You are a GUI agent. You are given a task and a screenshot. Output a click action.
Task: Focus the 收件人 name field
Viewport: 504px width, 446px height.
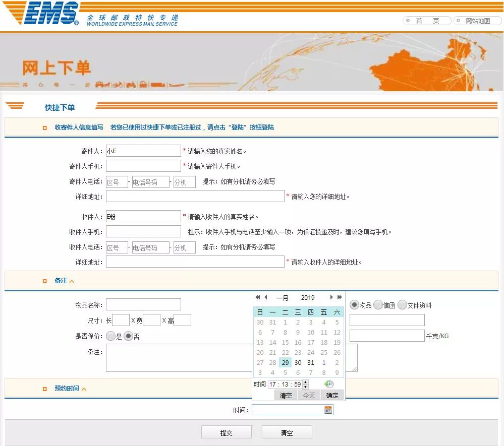(143, 216)
